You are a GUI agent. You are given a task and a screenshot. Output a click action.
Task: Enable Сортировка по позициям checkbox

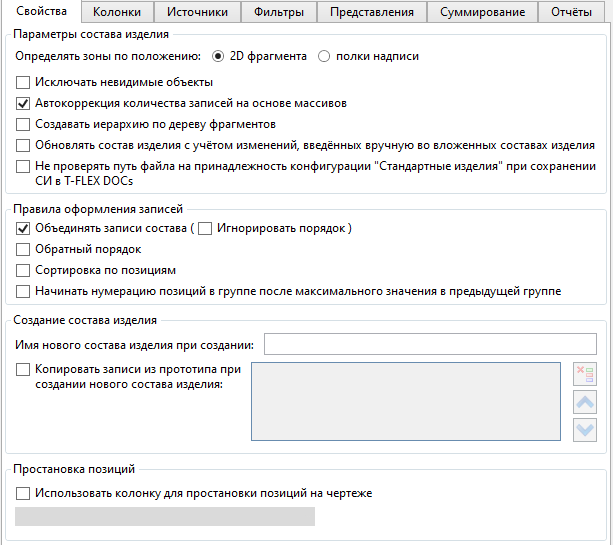point(23,271)
